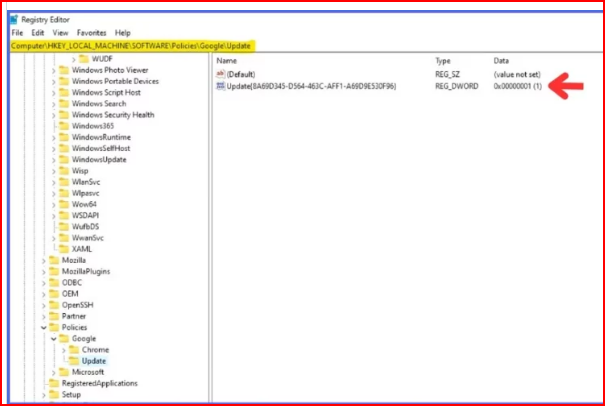
Task: Click the WufbDS folder icon
Action: click(x=64, y=227)
